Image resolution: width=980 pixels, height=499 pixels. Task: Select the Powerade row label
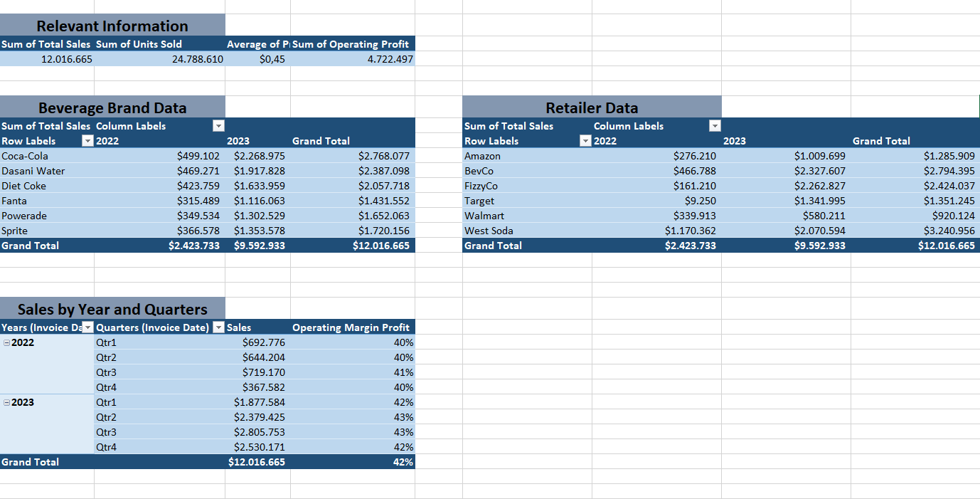(x=47, y=216)
